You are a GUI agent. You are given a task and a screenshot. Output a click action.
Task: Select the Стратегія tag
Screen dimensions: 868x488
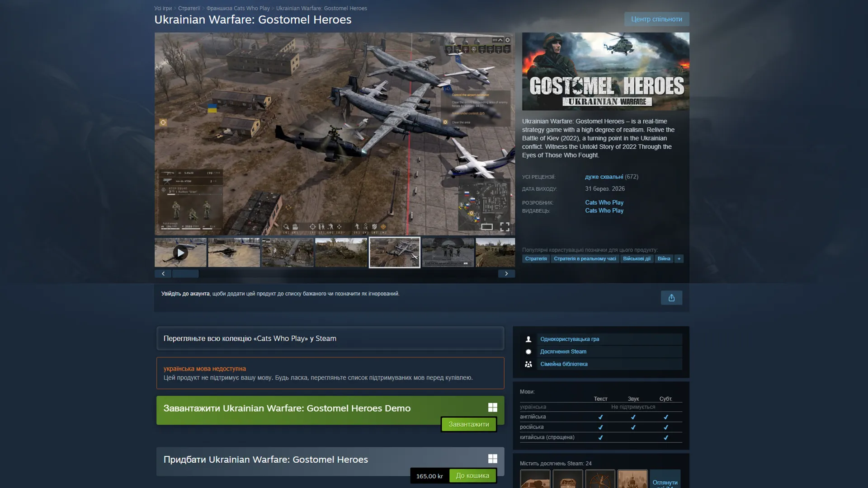536,259
